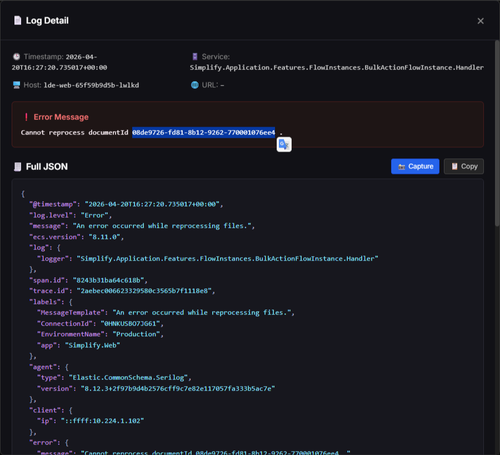Click the trace.id value in JSON

tap(146, 291)
